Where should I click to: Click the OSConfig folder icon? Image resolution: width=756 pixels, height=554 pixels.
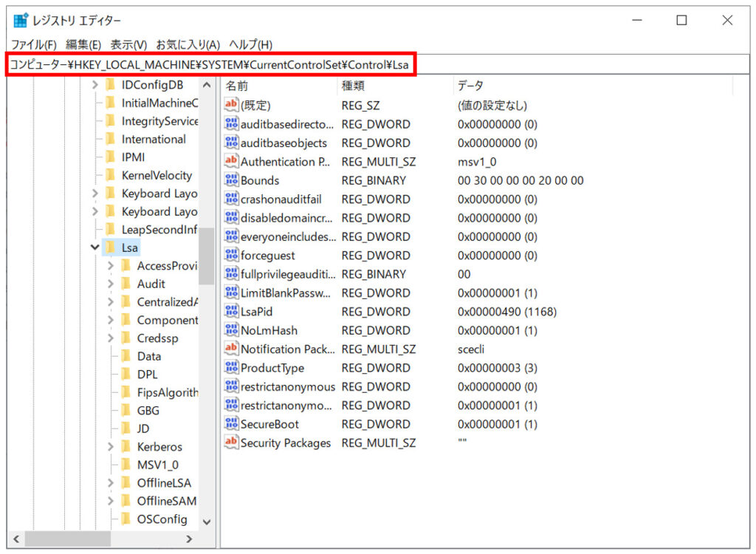click(x=126, y=519)
